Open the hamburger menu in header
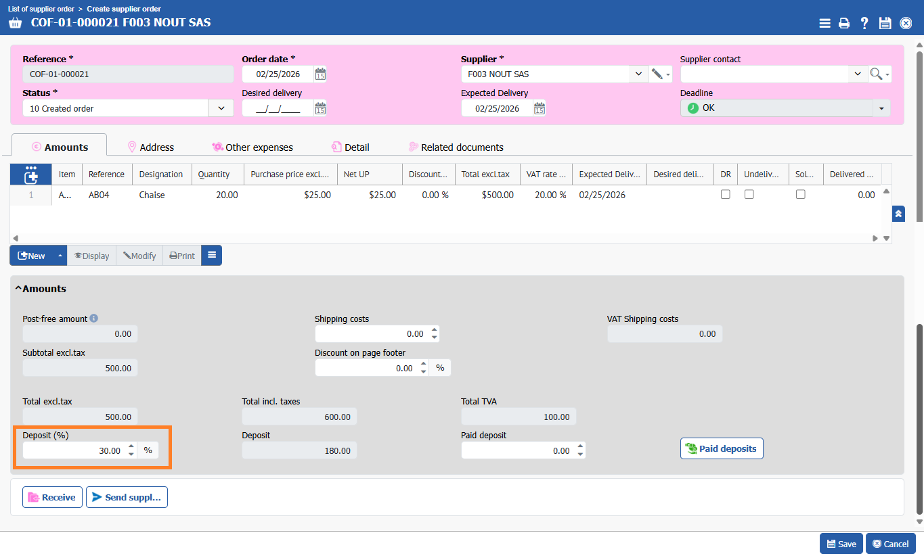Viewport: 924px width, 560px height. click(x=824, y=23)
